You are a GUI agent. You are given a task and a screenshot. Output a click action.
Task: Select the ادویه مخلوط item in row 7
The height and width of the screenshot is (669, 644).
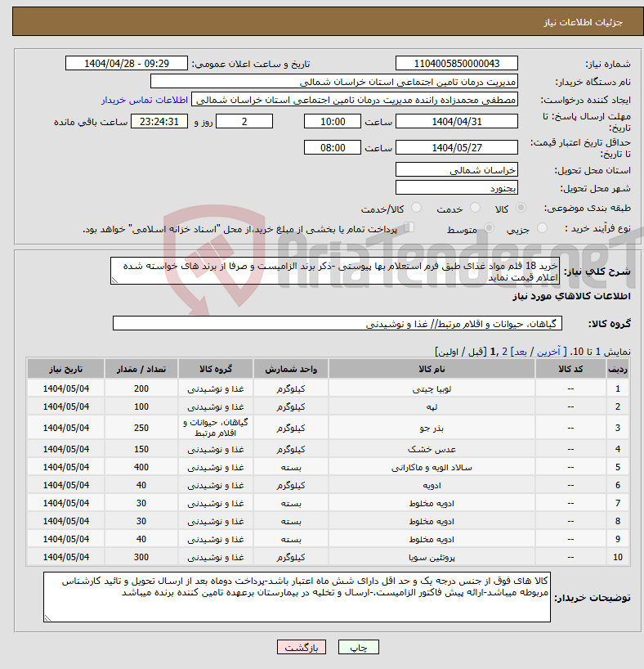click(x=432, y=503)
